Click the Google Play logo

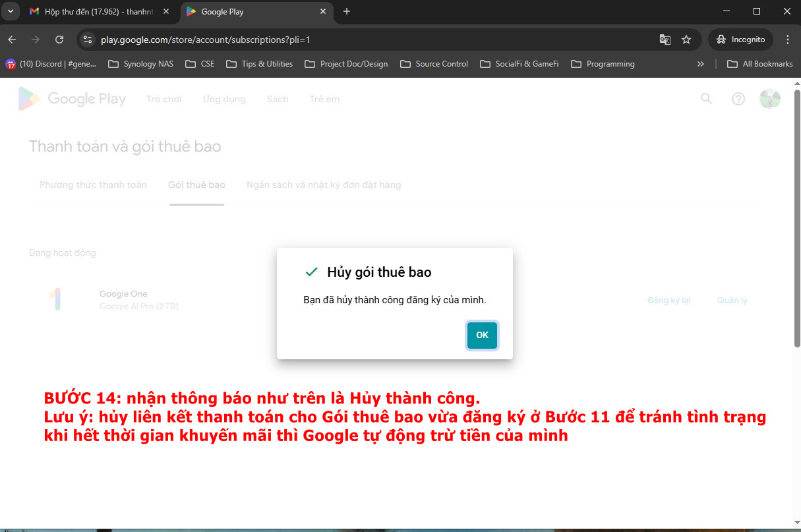click(x=72, y=99)
